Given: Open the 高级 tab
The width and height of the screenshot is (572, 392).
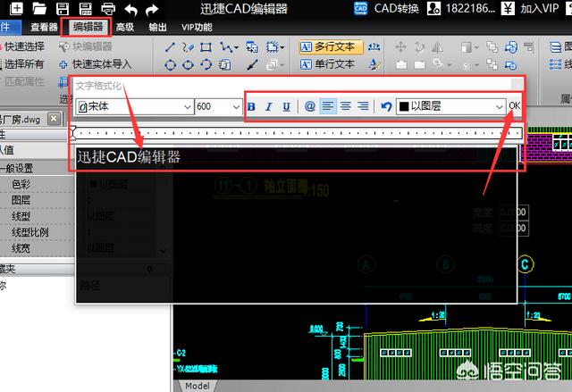Looking at the screenshot, I should (x=125, y=27).
